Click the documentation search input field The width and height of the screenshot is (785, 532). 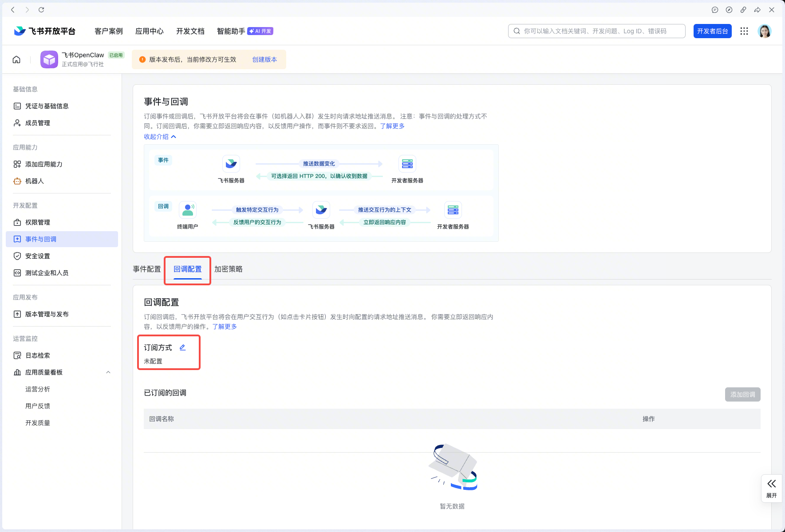tap(597, 31)
